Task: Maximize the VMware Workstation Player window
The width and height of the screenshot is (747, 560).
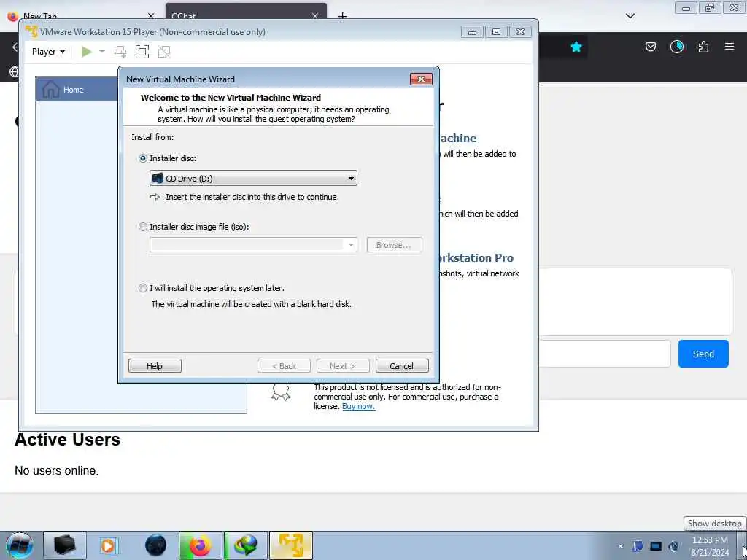Action: click(496, 32)
